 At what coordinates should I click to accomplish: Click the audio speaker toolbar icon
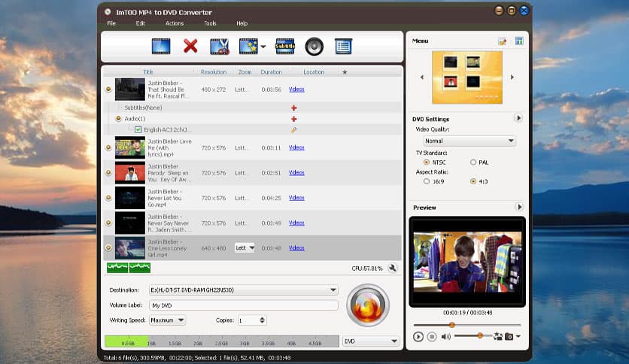(x=314, y=47)
